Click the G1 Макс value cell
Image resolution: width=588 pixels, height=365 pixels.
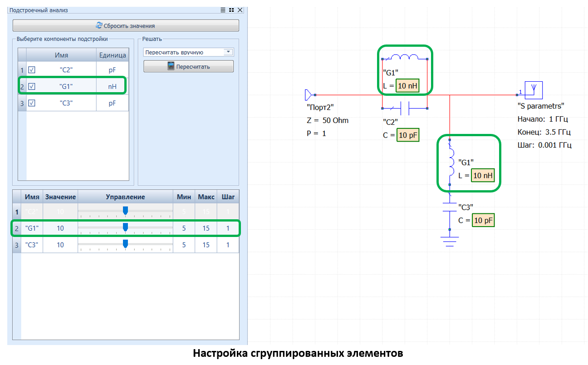[206, 228]
